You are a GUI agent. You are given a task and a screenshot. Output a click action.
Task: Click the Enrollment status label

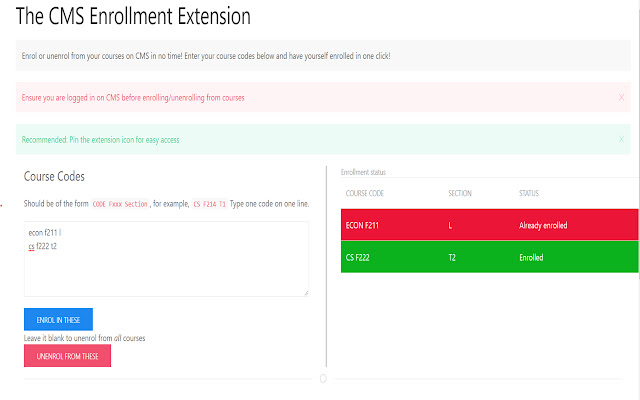pos(363,172)
